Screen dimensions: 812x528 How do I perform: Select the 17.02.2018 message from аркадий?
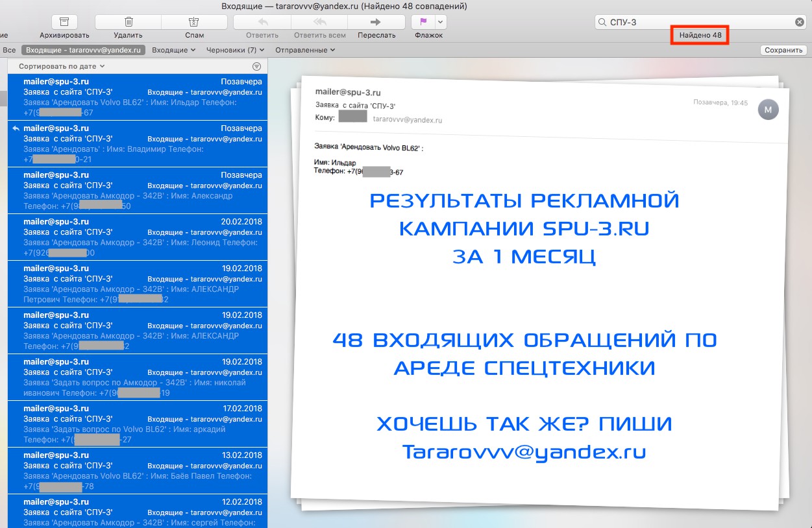(x=137, y=424)
